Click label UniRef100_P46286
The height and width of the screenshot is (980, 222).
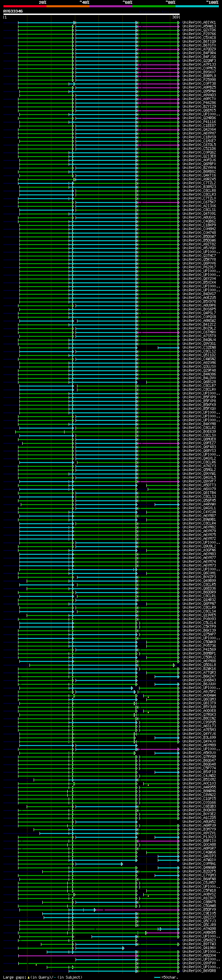point(199,103)
